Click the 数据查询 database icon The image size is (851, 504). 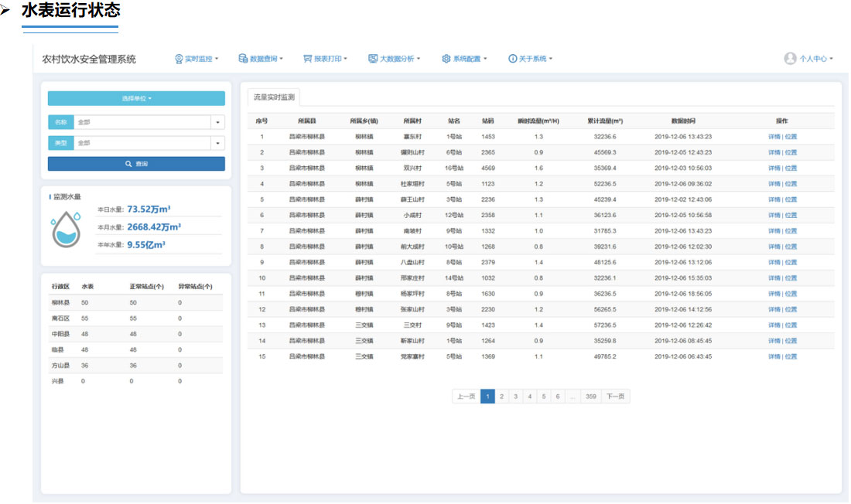243,58
